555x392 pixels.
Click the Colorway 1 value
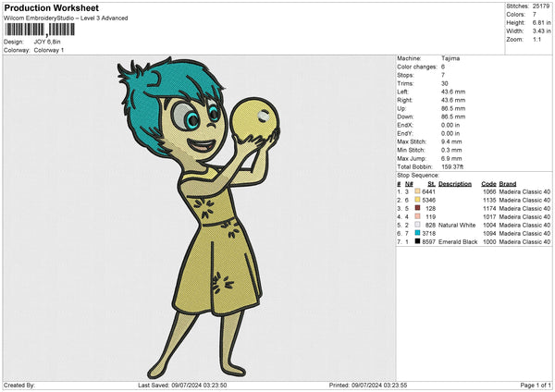(49, 50)
